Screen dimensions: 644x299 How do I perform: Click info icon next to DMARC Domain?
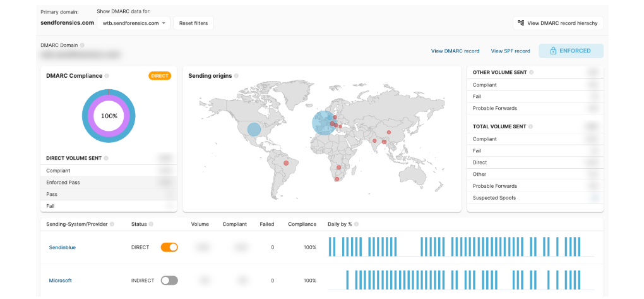click(82, 46)
